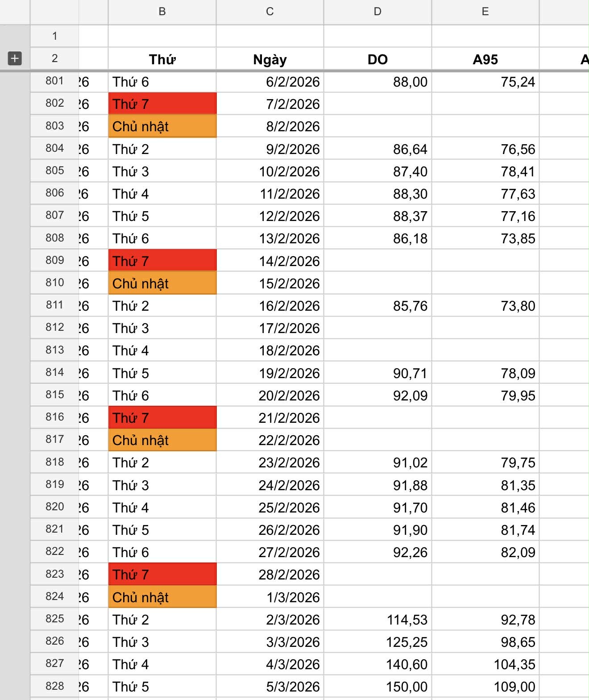
Task: Select the empty DO cell for 17/2/2026
Action: (377, 328)
